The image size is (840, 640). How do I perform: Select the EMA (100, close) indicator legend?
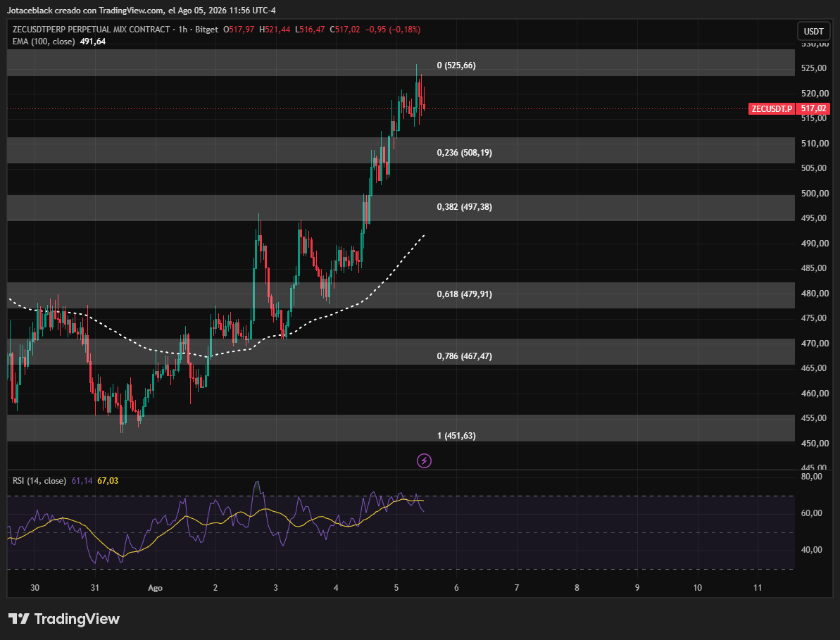44,42
